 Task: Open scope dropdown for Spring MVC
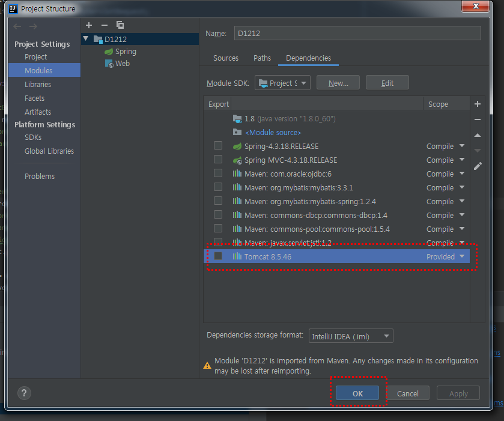click(462, 160)
